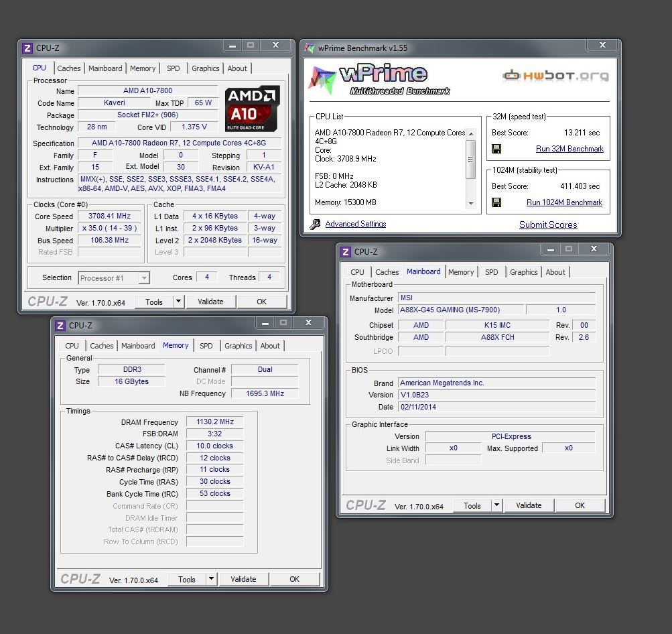Click OK button in the Memory window

[294, 579]
